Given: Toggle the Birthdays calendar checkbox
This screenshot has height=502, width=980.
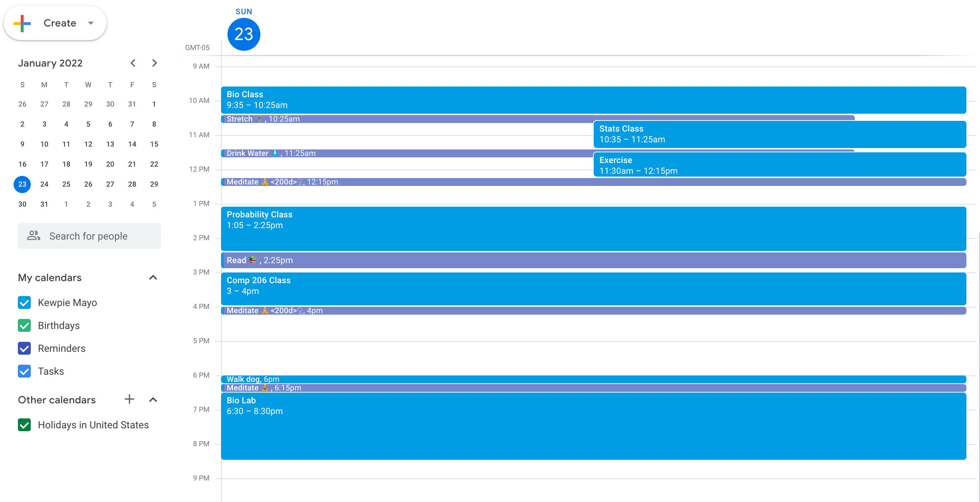Looking at the screenshot, I should [24, 325].
